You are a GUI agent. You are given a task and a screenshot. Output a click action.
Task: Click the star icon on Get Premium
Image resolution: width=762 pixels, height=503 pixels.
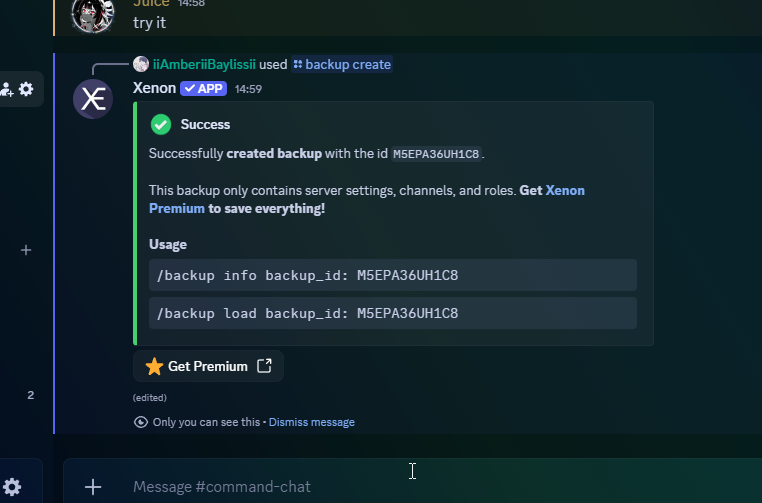[x=154, y=366]
